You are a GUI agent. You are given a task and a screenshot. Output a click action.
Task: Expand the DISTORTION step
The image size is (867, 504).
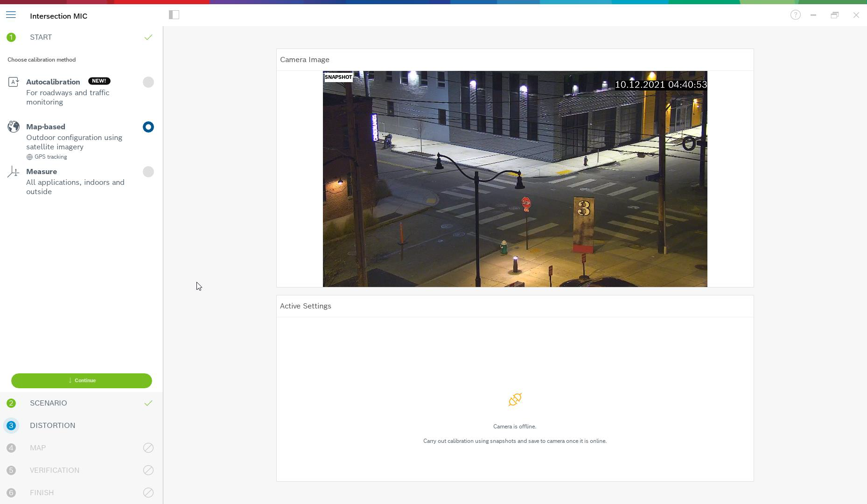52,426
